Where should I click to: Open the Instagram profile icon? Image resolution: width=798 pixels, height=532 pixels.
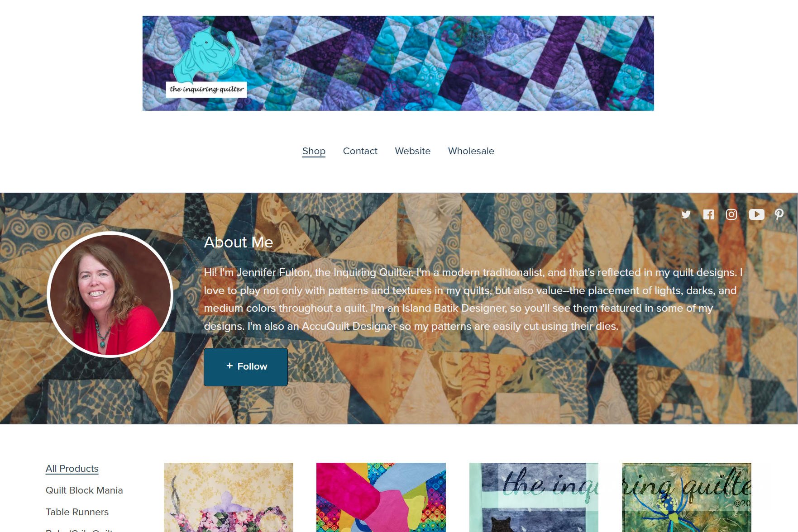click(x=731, y=214)
